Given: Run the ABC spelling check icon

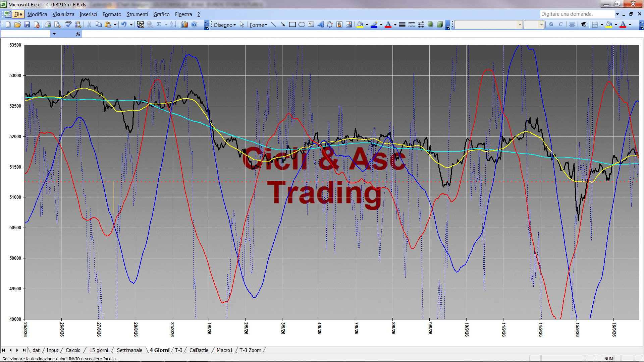Looking at the screenshot, I should point(68,24).
